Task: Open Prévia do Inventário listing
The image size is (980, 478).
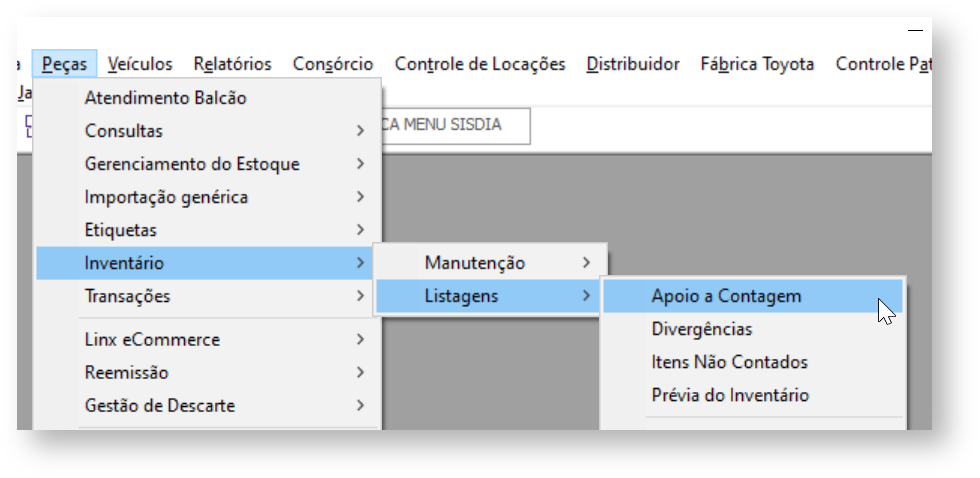Action: point(730,395)
